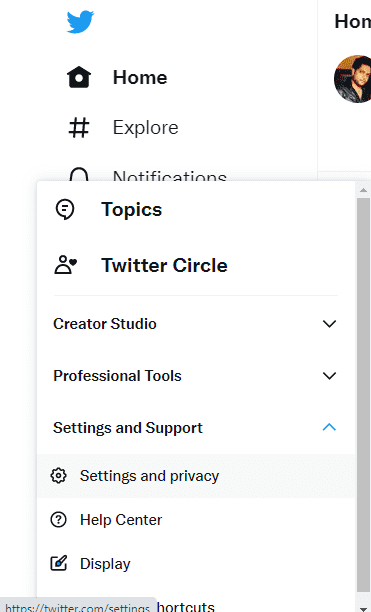Expand the Creator Studio chevron

329,324
